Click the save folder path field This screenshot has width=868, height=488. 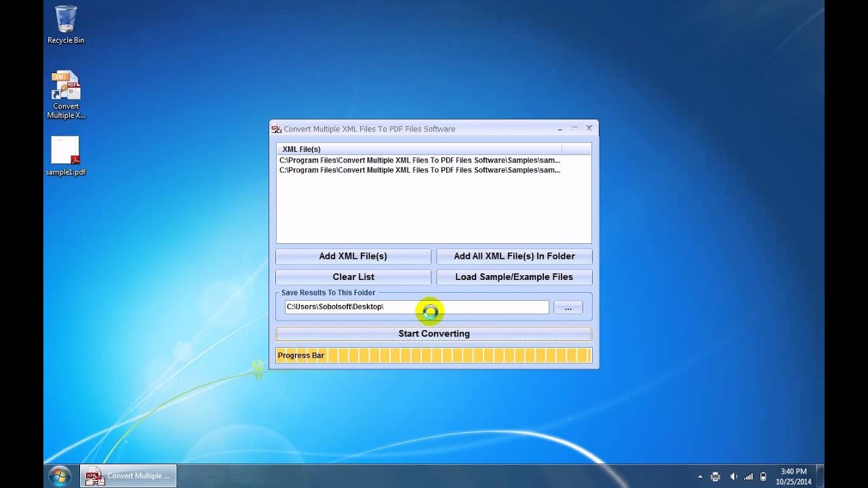tap(417, 307)
